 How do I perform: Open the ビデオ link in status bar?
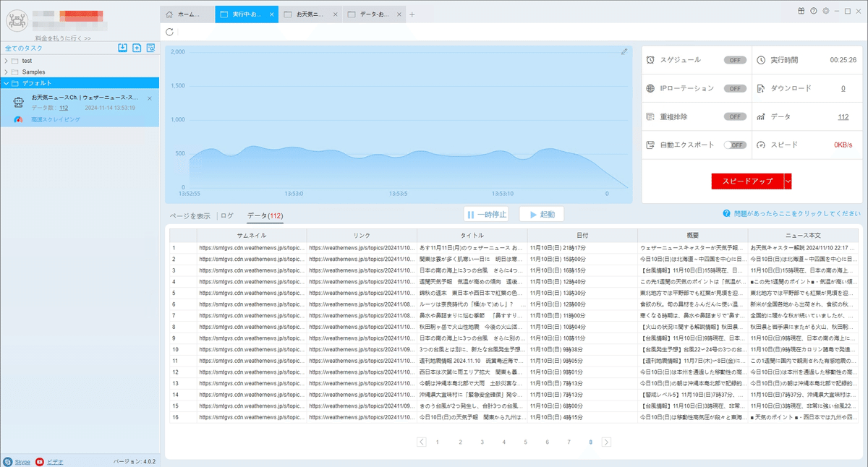tap(55, 461)
